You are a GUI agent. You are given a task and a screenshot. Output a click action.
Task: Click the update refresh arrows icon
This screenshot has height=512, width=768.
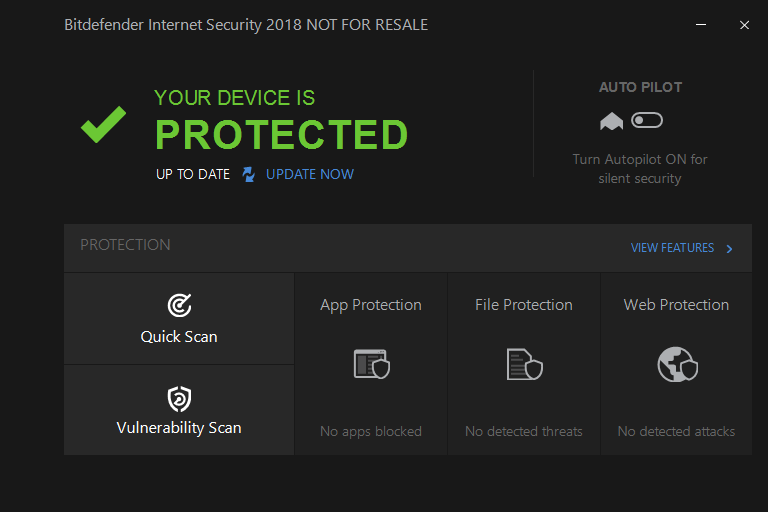[249, 175]
